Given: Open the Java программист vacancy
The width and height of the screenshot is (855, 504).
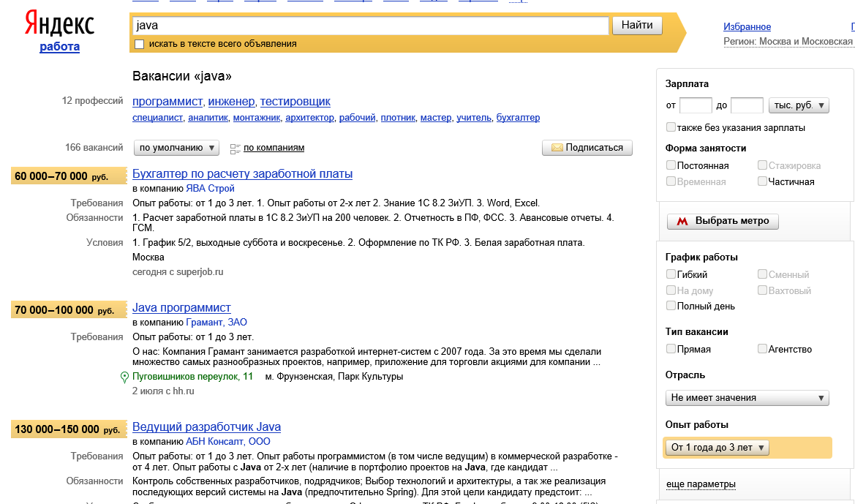Looking at the screenshot, I should coord(181,308).
